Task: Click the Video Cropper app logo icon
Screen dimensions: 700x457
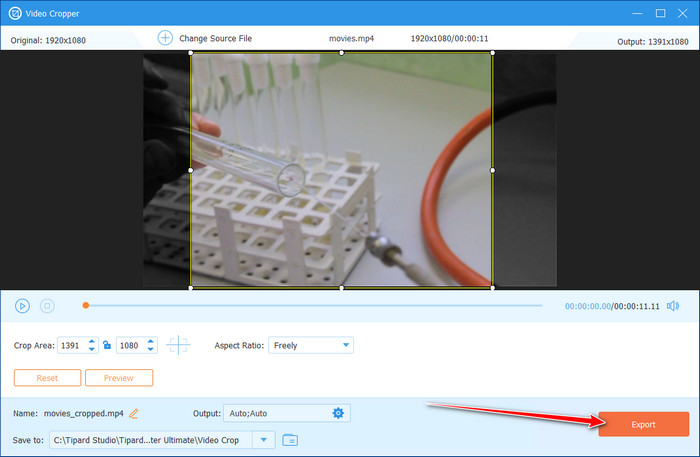Action: 15,13
